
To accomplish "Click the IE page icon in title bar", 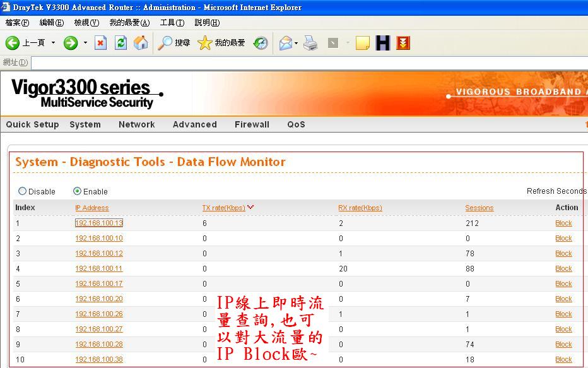I will pos(6,7).
